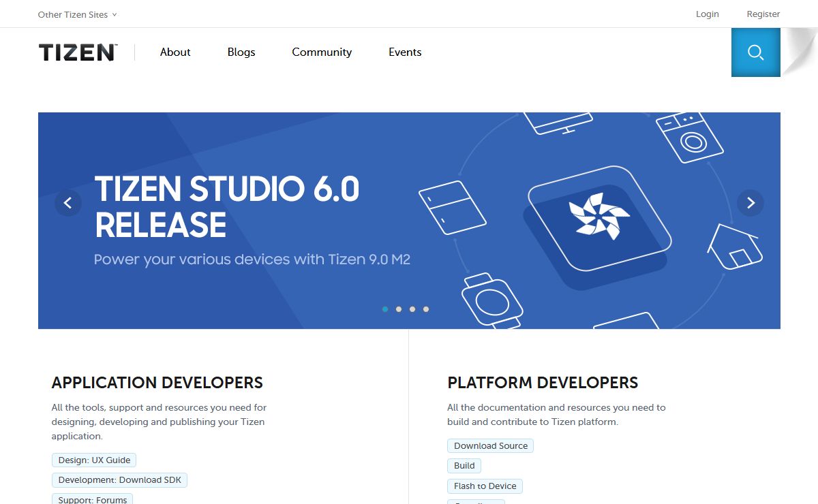Click the TIZEN logo in the header
This screenshot has width=818, height=504.
78,52
